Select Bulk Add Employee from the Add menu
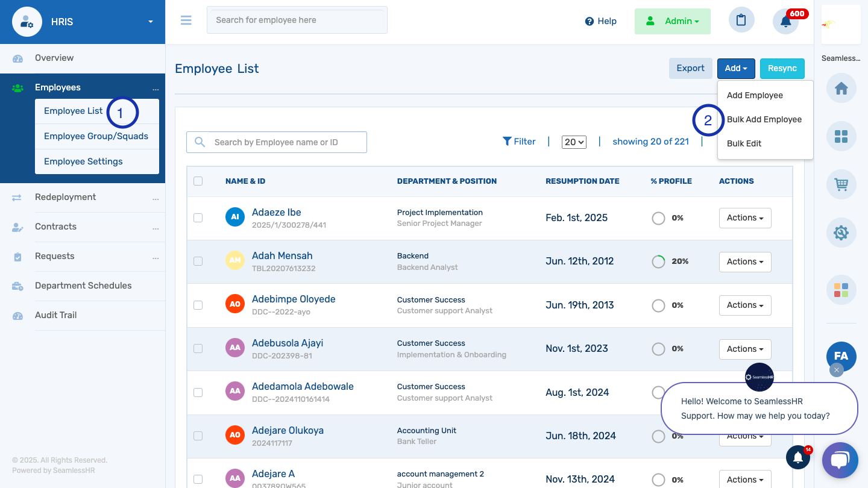 click(764, 119)
